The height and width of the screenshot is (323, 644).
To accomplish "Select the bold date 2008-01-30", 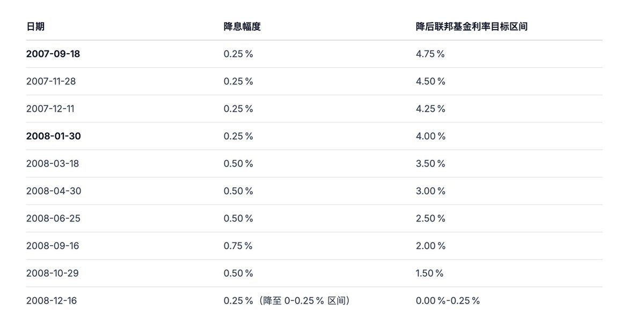I will [x=53, y=136].
